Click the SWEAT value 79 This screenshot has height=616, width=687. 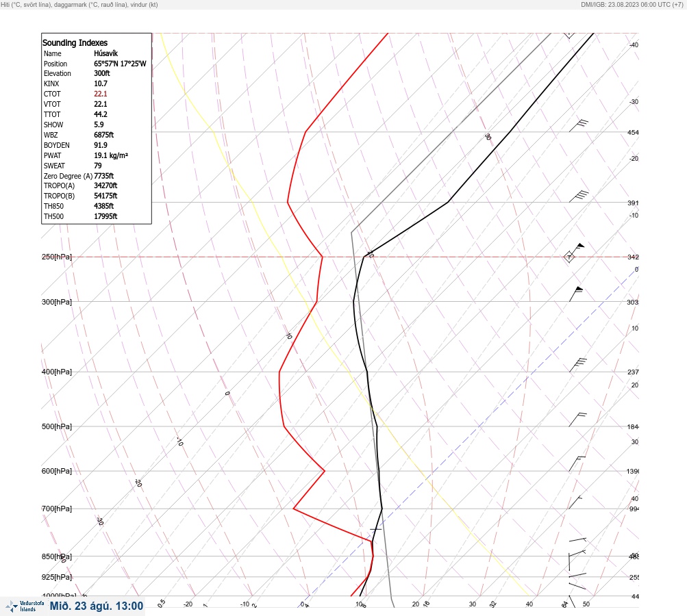(98, 166)
